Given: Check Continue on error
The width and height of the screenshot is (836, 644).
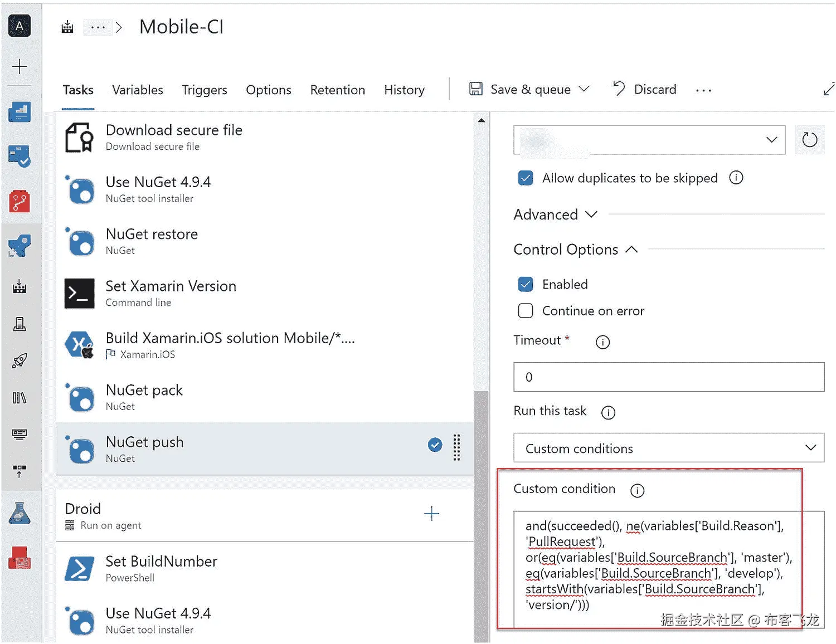Looking at the screenshot, I should pos(525,311).
